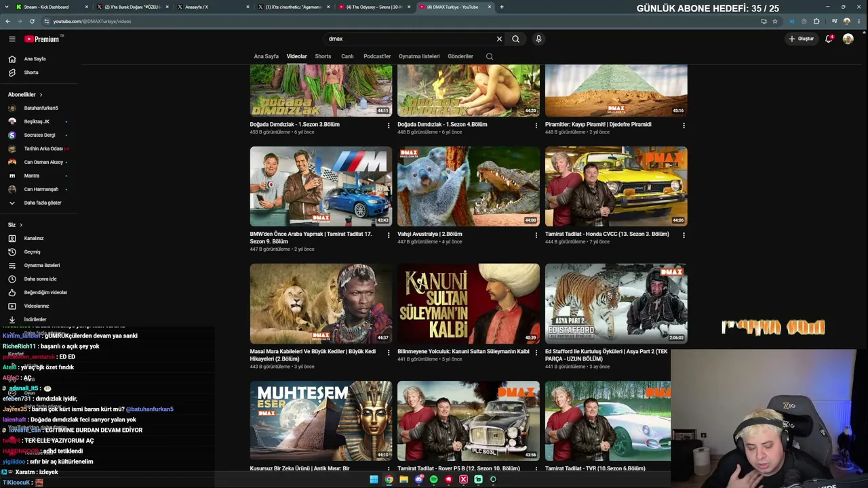Viewport: 868px width, 488px height.
Task: Submit search with magnifier button
Action: point(515,39)
